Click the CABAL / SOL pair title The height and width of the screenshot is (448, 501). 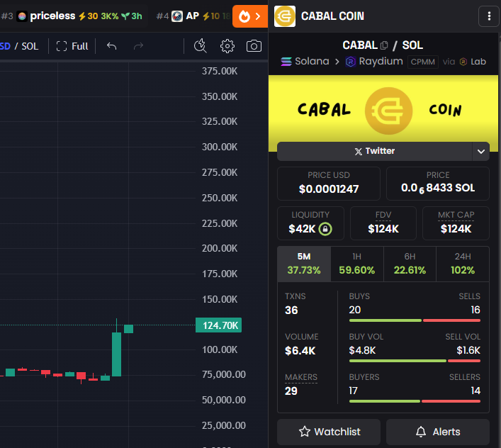383,45
